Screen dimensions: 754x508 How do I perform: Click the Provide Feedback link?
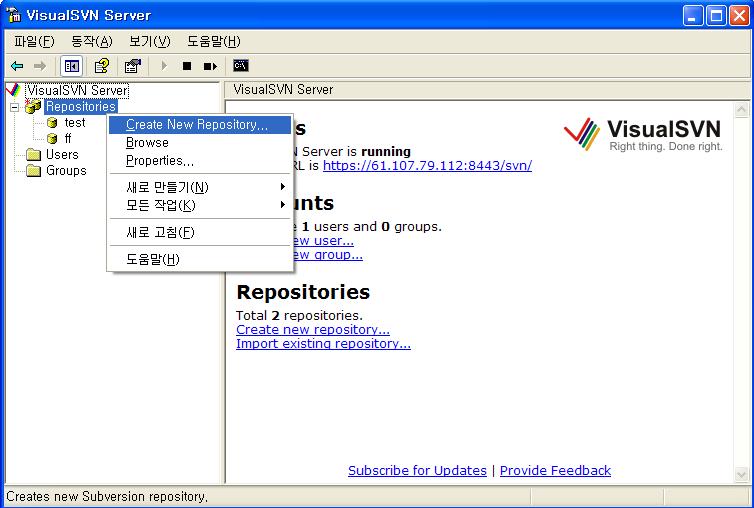pyautogui.click(x=555, y=470)
